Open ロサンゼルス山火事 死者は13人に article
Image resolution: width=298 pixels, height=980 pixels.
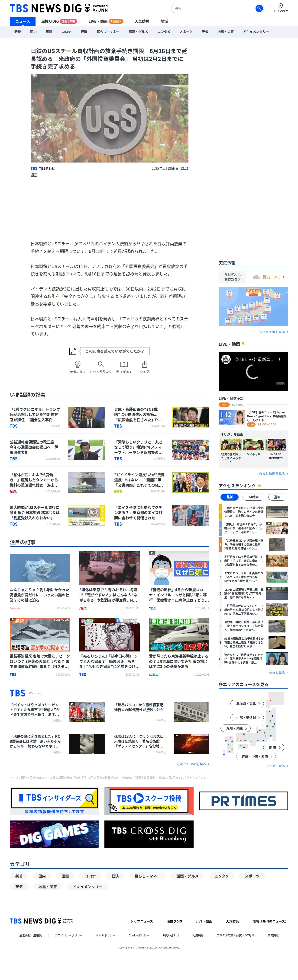[162, 744]
